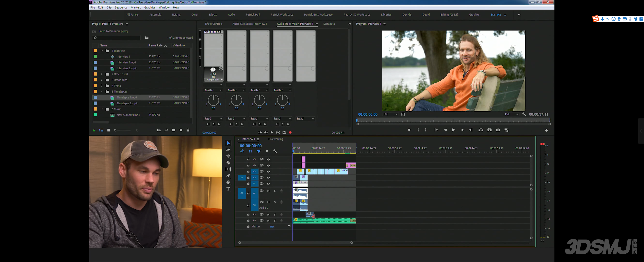
Task: Open Fit zoom level dropdown
Action: pos(391,114)
